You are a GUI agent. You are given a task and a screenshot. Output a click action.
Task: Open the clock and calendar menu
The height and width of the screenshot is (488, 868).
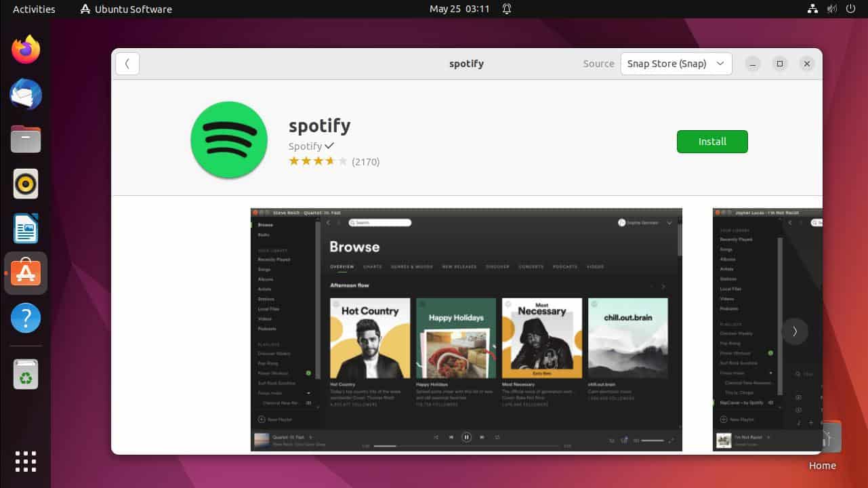[x=459, y=9]
